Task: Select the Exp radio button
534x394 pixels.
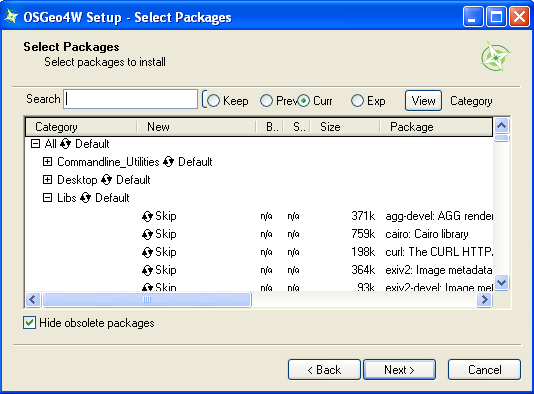Action: 357,101
